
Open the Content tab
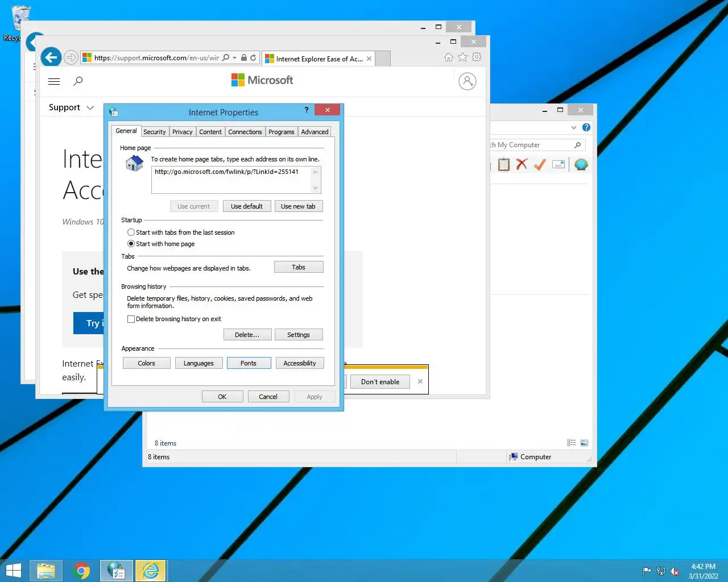pos(210,132)
